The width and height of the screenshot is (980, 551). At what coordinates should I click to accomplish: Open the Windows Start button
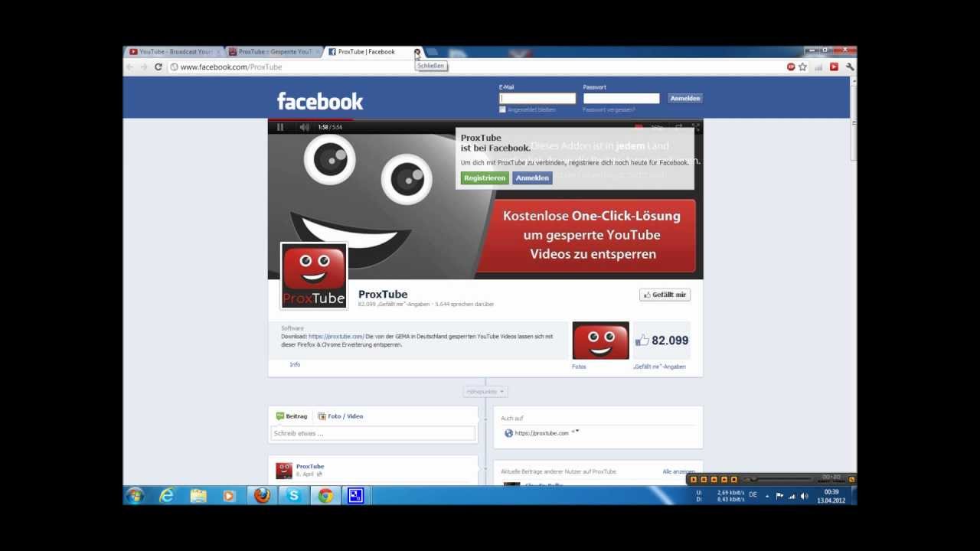(135, 496)
